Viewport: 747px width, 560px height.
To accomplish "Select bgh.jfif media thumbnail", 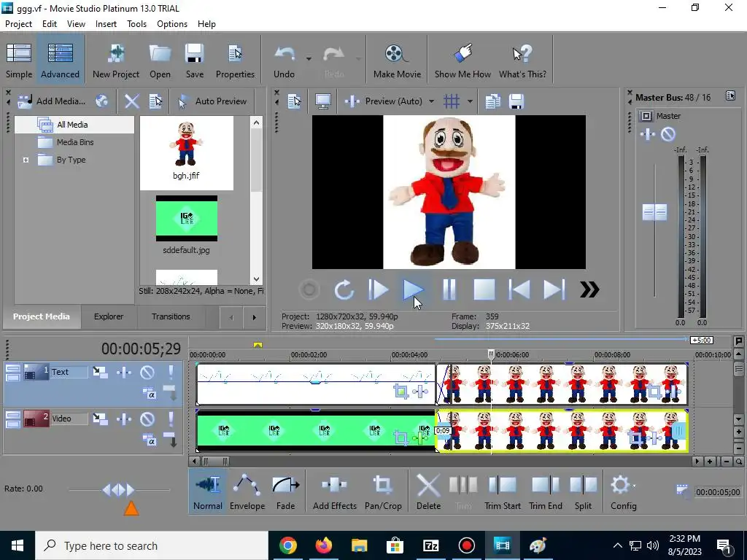I will (x=186, y=152).
